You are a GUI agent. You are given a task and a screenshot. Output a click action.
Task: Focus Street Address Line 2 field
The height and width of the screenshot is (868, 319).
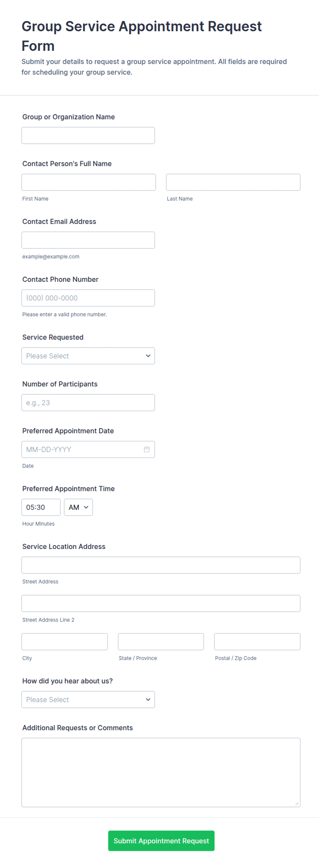click(161, 603)
